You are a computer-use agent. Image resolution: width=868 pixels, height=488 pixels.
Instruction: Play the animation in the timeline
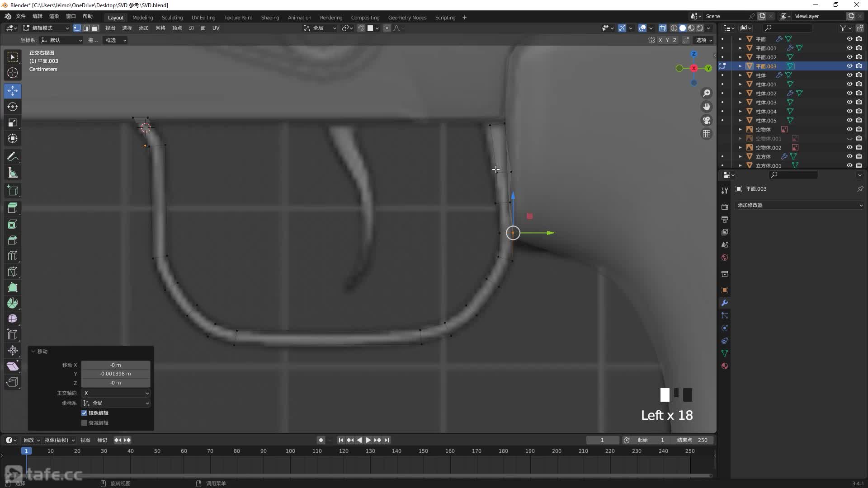tap(368, 440)
